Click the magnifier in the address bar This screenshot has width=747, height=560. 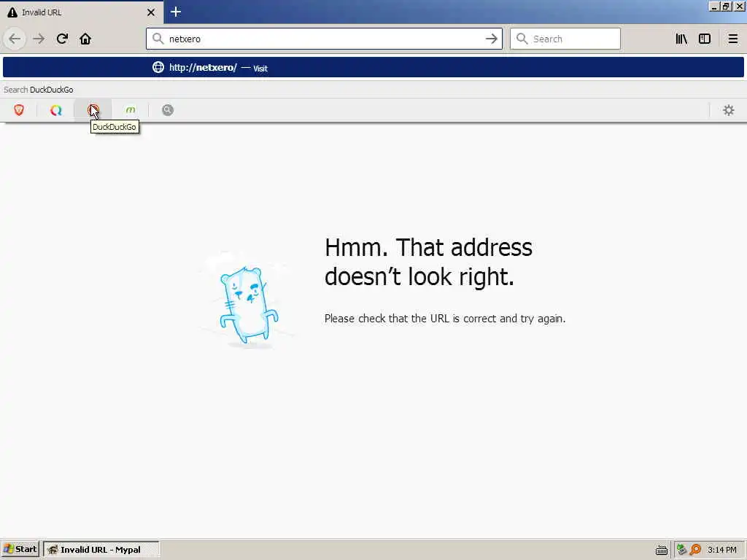[x=158, y=39]
